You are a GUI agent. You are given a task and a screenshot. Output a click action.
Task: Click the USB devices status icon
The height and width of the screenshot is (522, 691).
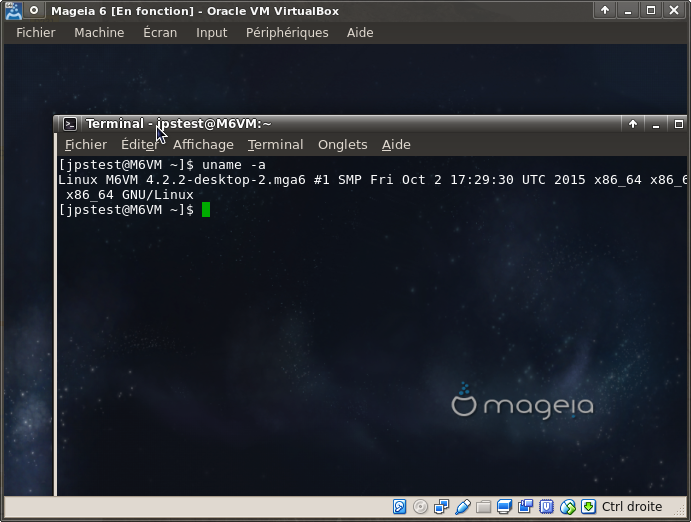click(x=462, y=507)
